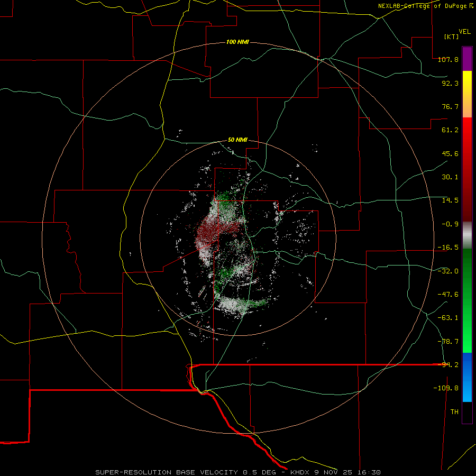Click the curved gray-green echo band south of radar
The height and width of the screenshot is (476, 476).
(241, 305)
